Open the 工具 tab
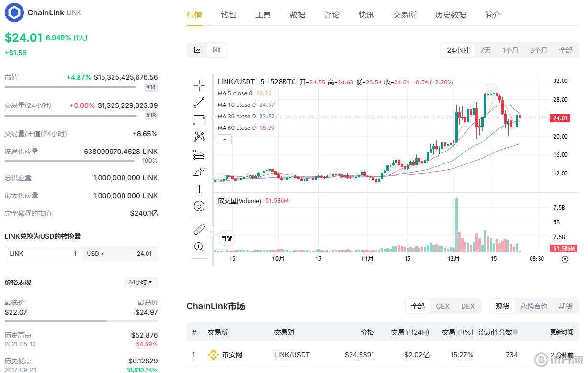Viewport: 588px width, 373px height. point(263,15)
